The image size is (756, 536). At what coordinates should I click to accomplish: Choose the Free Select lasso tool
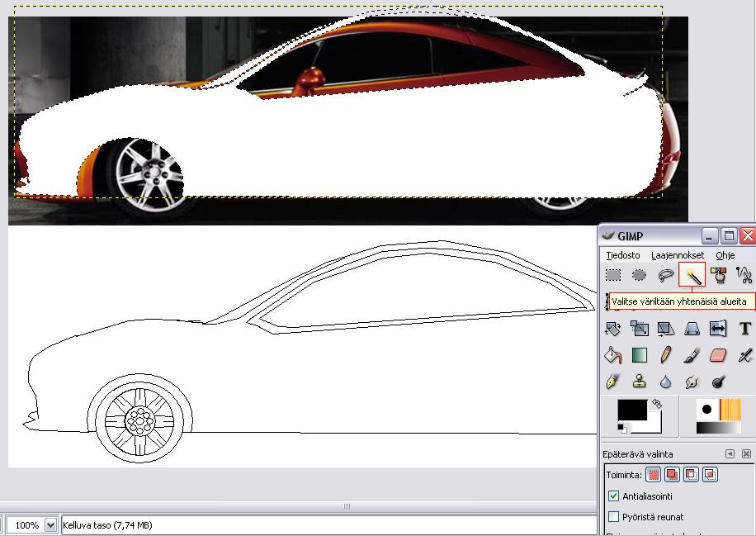coord(665,275)
